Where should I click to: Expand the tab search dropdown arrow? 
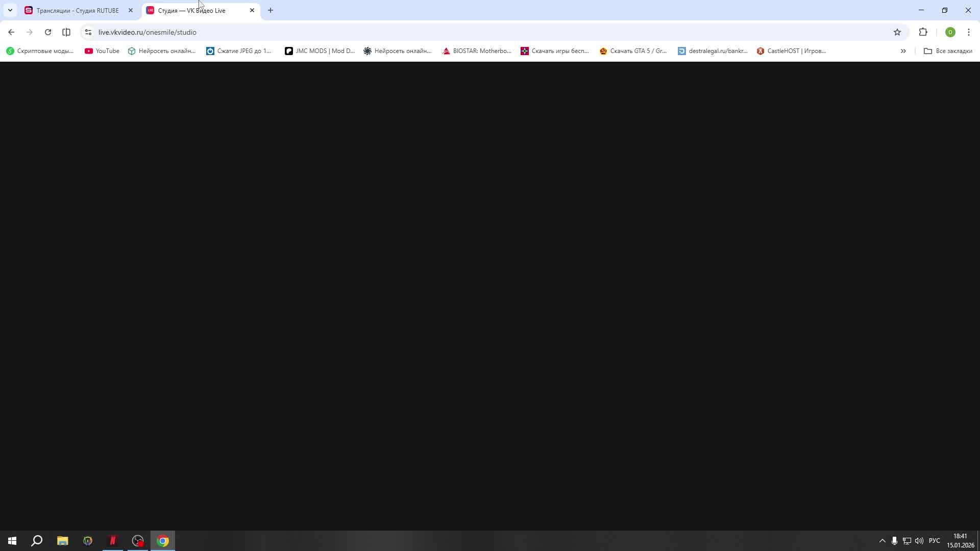[x=10, y=10]
